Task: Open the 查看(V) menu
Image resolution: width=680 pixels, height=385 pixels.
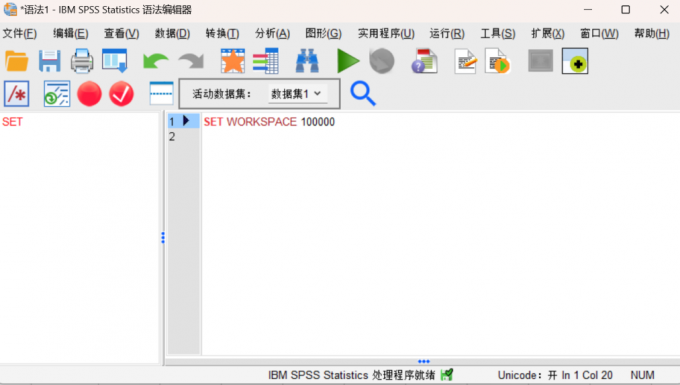Action: point(121,33)
